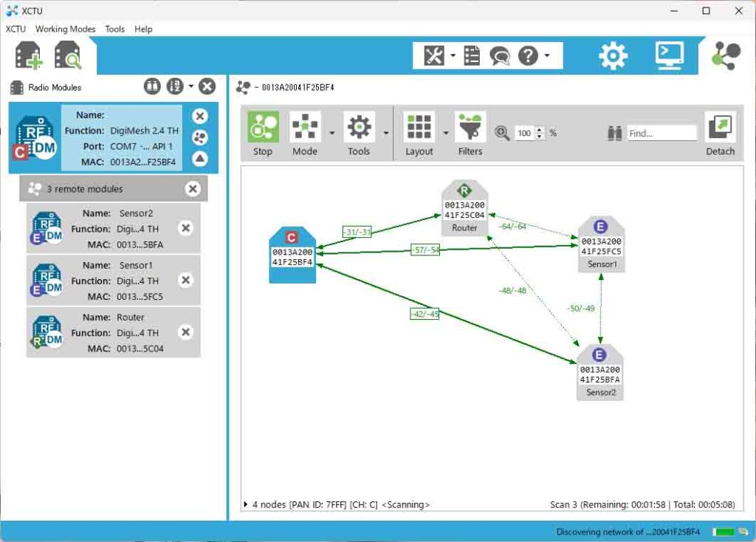The height and width of the screenshot is (542, 756).
Task: Click the Mode button in network toolbar
Action: tap(305, 134)
